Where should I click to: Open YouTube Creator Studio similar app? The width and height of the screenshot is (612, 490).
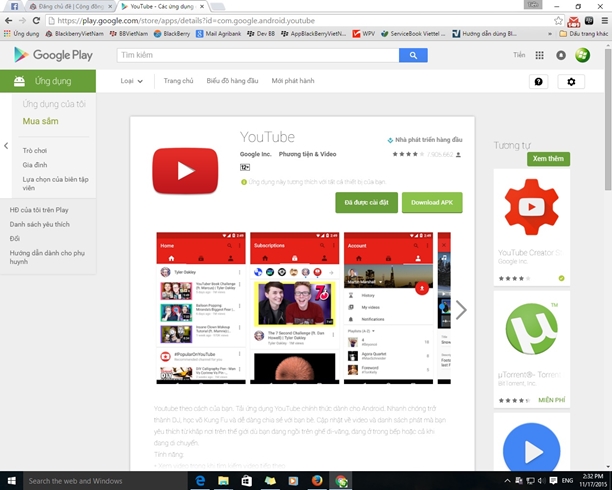point(532,228)
